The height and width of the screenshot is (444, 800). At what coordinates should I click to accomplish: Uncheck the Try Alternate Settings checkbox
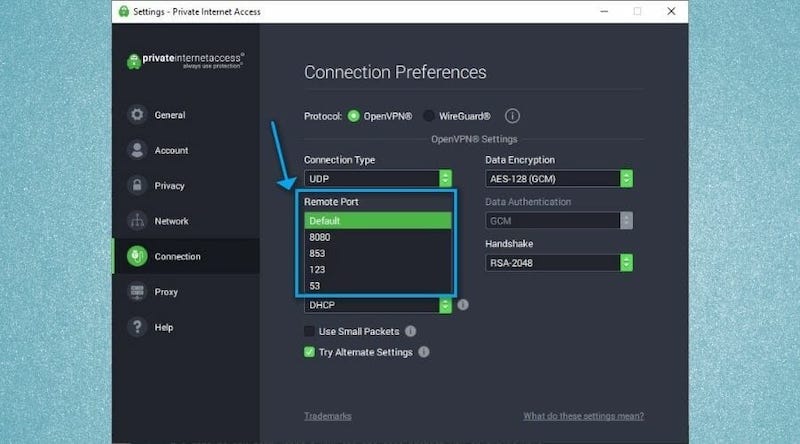tap(309, 352)
